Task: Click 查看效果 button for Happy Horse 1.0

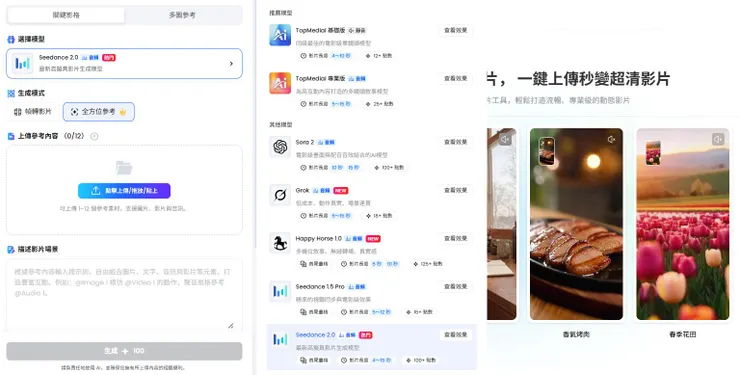Action: [x=455, y=239]
